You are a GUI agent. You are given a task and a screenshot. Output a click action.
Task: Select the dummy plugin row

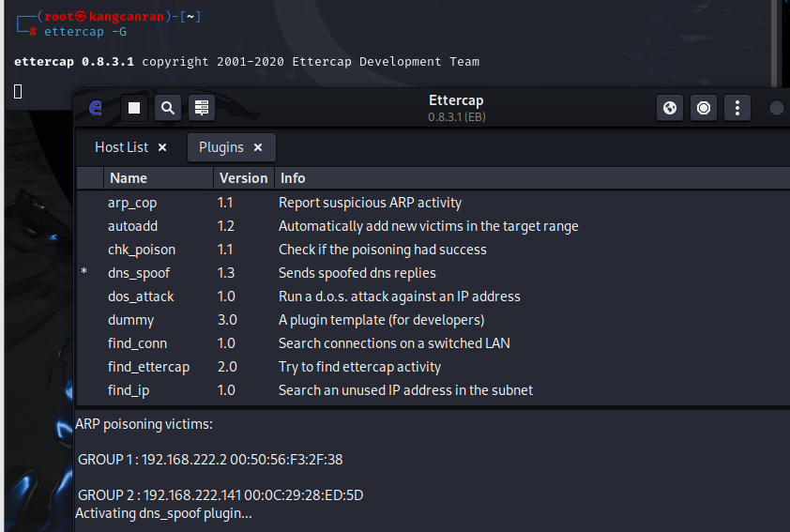[x=433, y=320]
